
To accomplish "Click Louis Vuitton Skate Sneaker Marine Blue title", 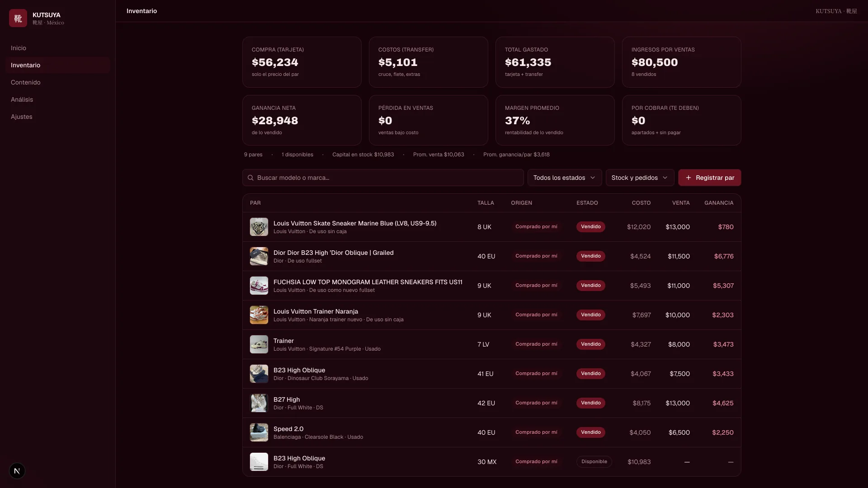I will click(x=355, y=223).
